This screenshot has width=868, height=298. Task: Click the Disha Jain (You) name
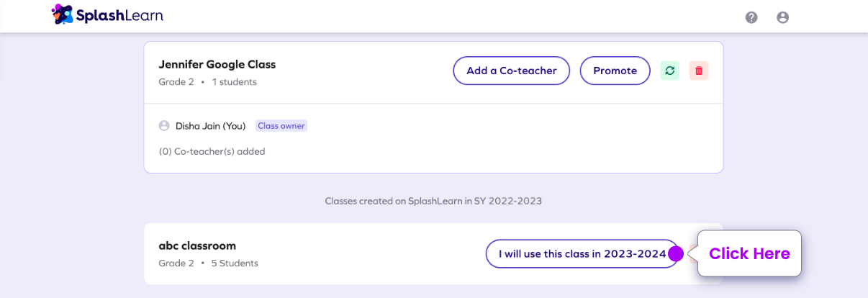211,126
